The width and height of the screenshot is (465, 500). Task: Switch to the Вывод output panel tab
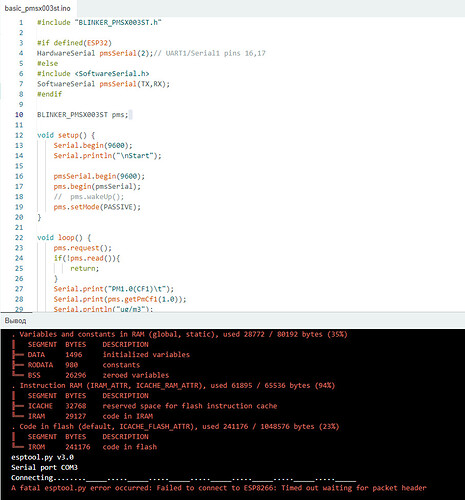(x=15, y=321)
